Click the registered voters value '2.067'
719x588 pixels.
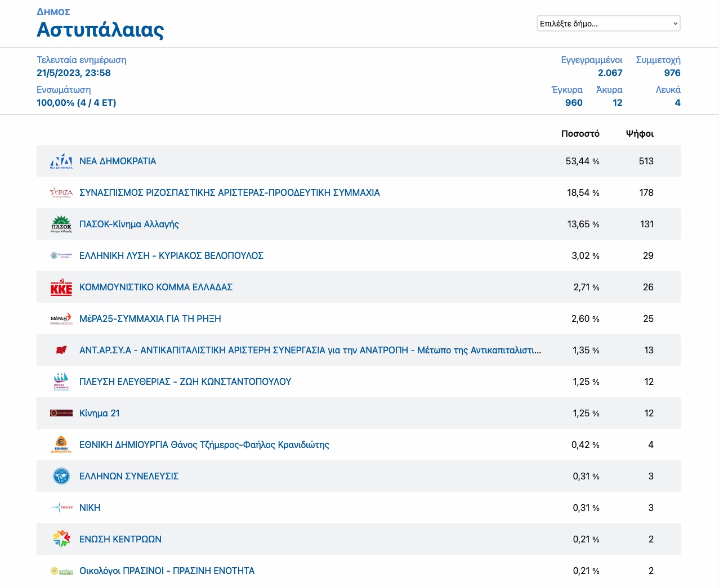610,73
